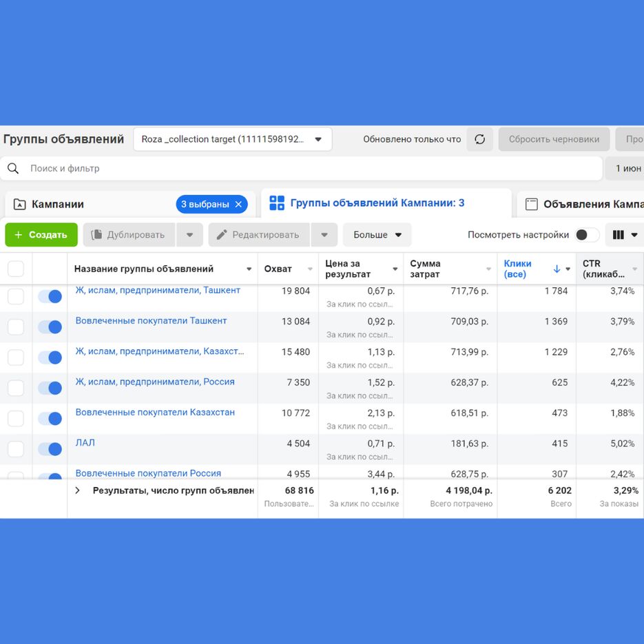The width and height of the screenshot is (644, 644).
Task: Turn off 'Ж, ислам, предприниматели, Ташкент' ad set
Action: pyautogui.click(x=50, y=296)
